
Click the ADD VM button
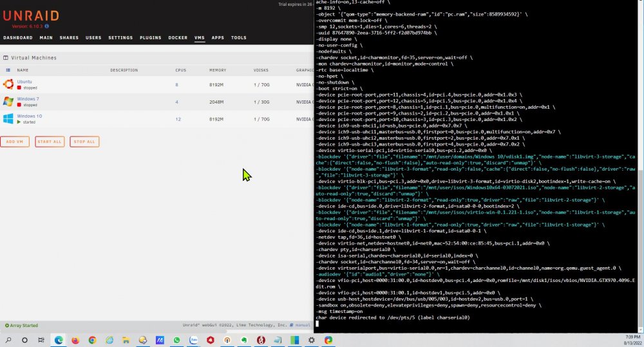pyautogui.click(x=15, y=142)
